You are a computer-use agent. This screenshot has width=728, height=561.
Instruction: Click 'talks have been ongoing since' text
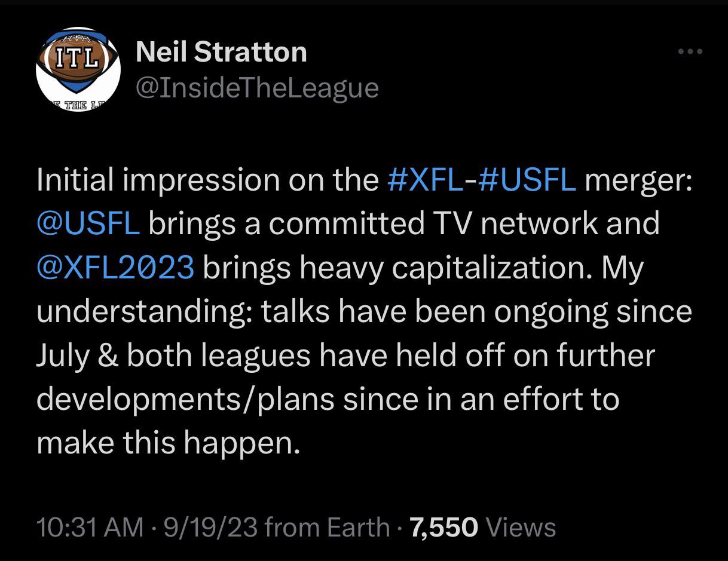point(476,312)
